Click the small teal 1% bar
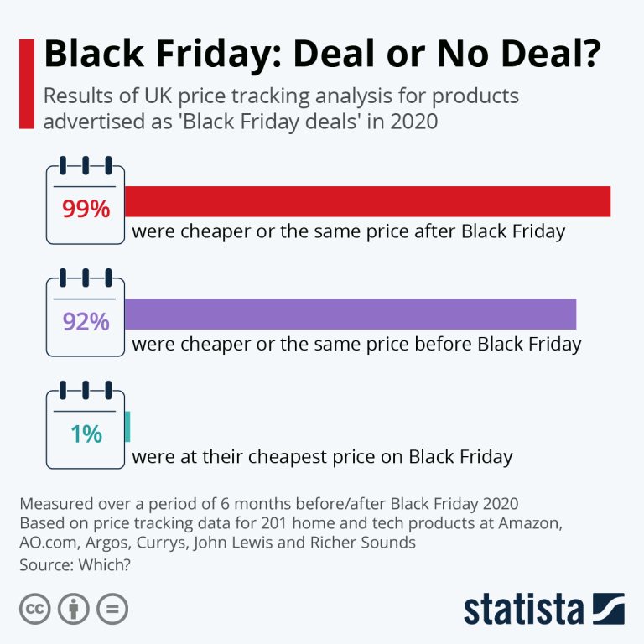The image size is (644, 644). pos(127,426)
